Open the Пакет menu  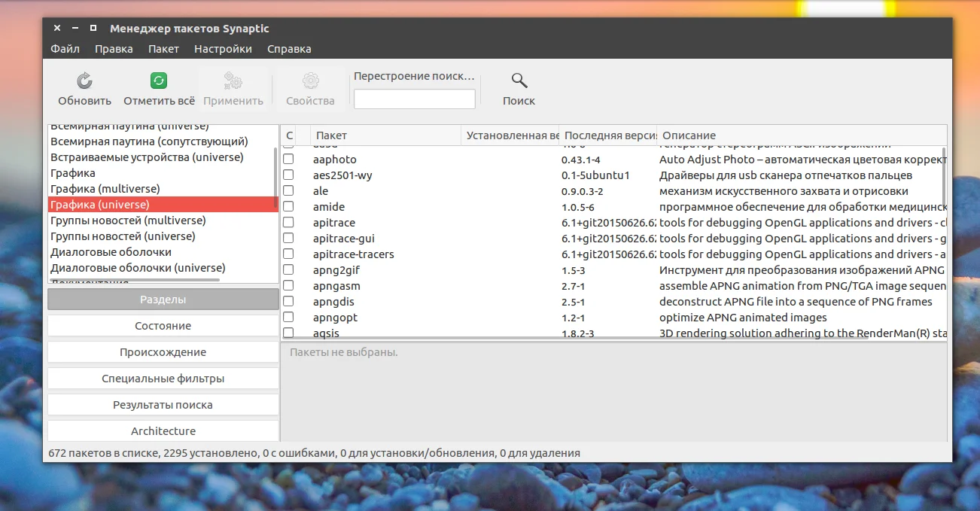[163, 49]
